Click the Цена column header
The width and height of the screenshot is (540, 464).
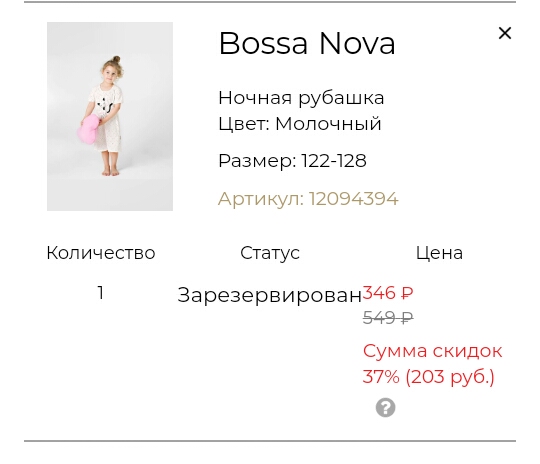(439, 254)
